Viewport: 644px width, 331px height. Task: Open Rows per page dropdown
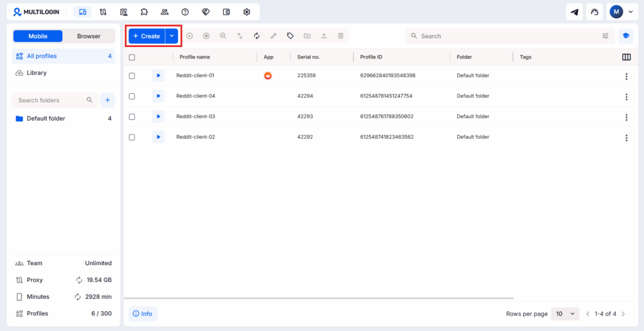point(565,314)
